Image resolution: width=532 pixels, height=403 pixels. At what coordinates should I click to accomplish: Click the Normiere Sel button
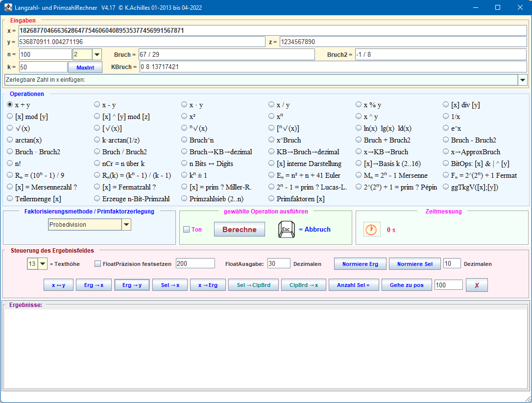pyautogui.click(x=415, y=264)
